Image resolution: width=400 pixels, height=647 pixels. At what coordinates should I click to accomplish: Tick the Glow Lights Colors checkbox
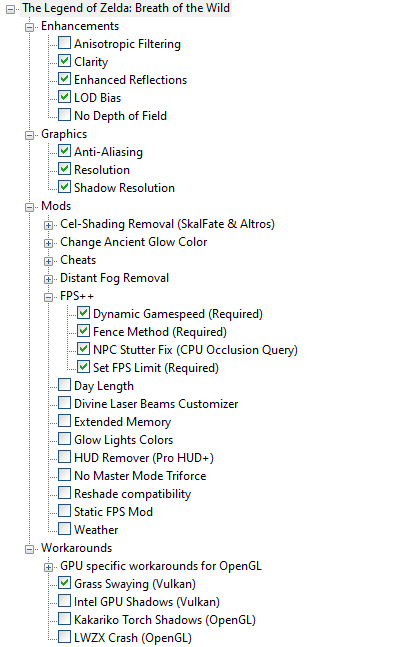pos(64,438)
